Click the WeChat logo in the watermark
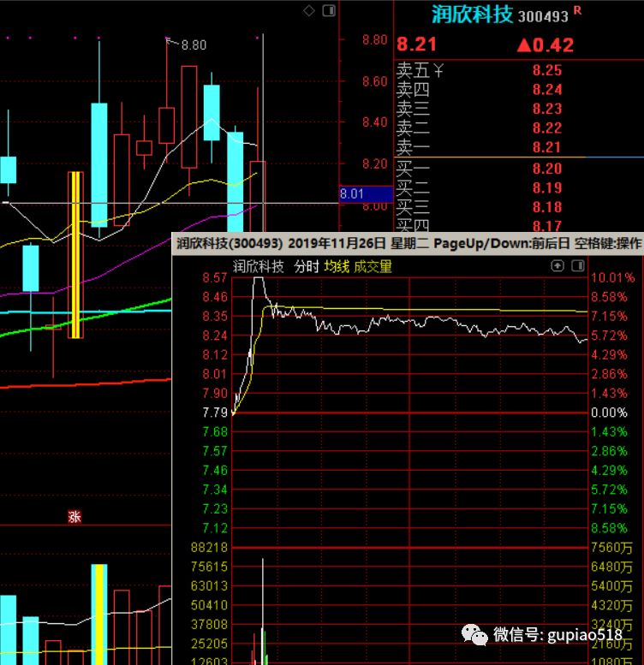Screen dimensions: 644x665 [474, 634]
